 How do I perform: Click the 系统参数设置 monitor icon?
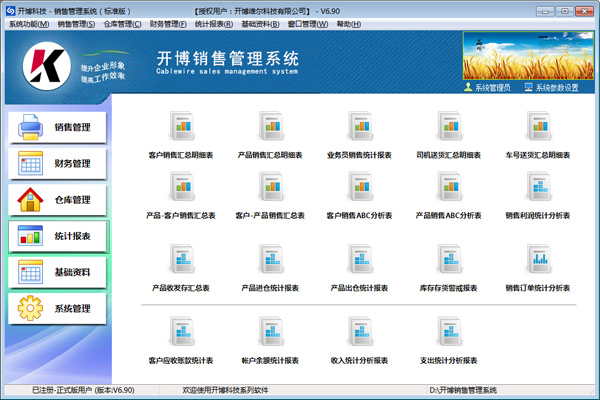pos(528,87)
